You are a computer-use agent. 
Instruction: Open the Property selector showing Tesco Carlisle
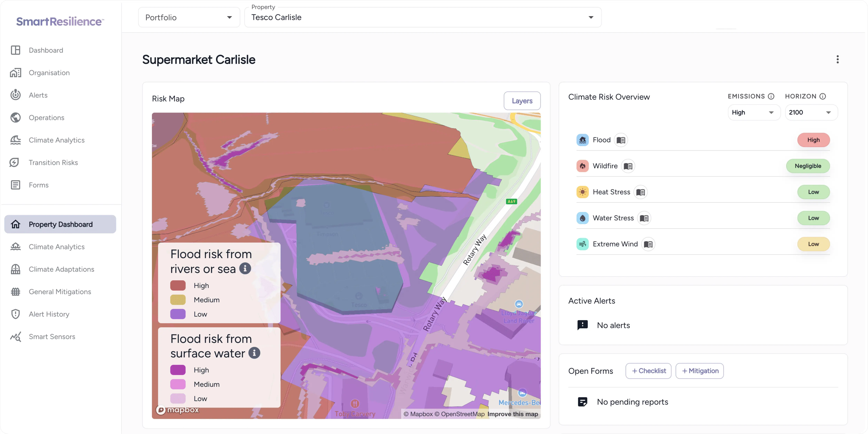tap(423, 18)
